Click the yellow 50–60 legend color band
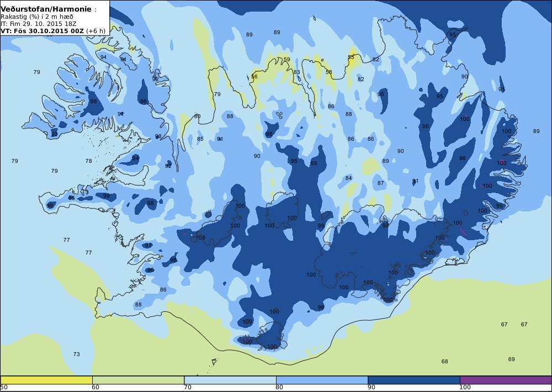552x392 pixels. click(46, 380)
